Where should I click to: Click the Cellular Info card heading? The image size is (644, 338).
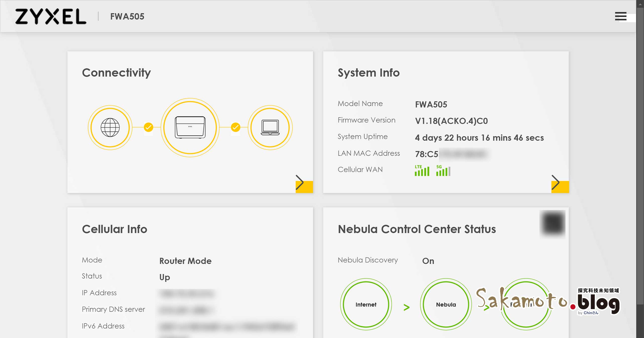click(x=114, y=229)
